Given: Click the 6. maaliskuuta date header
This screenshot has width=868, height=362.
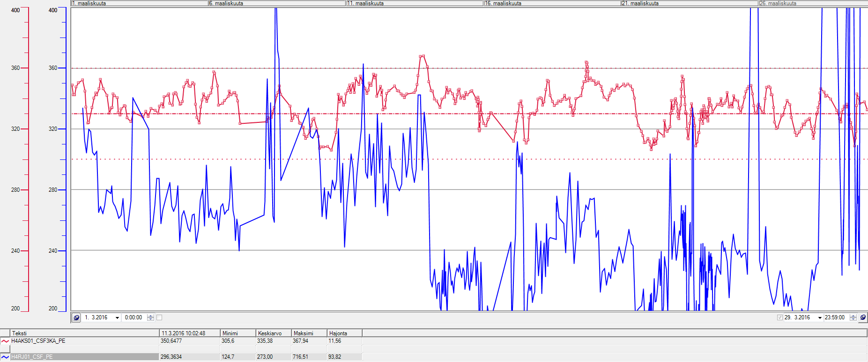Looking at the screenshot, I should tap(277, 3).
